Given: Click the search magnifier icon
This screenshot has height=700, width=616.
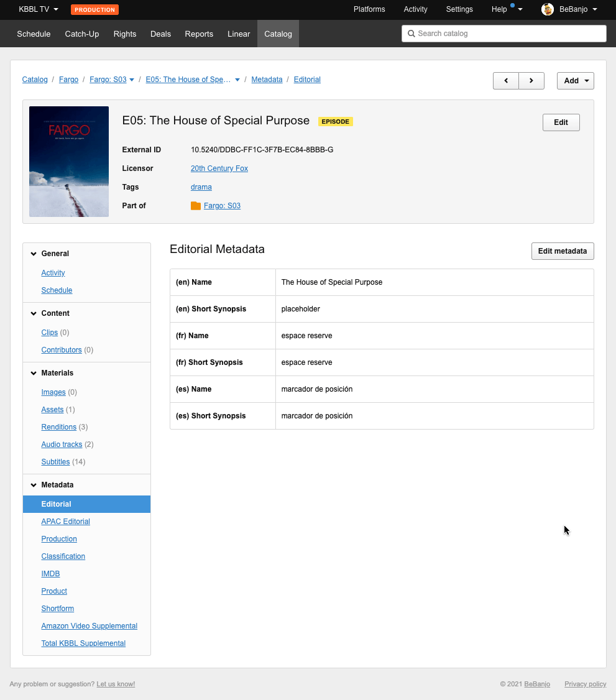Looking at the screenshot, I should pyautogui.click(x=411, y=34).
